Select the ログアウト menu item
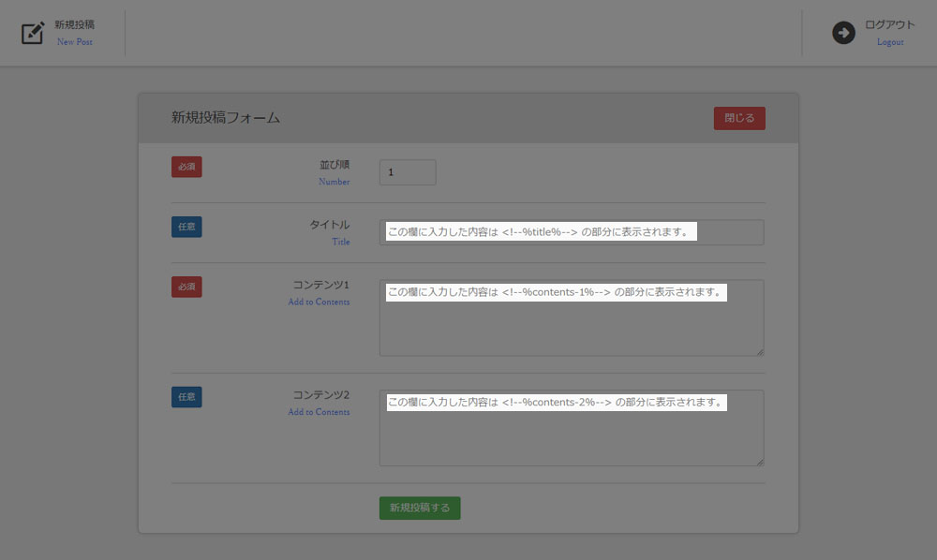This screenshot has width=937, height=560. click(890, 24)
